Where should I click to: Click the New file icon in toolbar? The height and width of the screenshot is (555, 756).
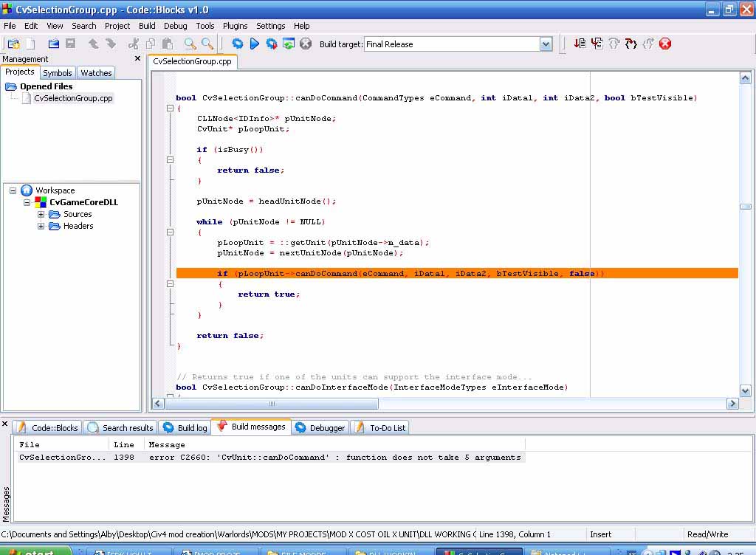[31, 44]
